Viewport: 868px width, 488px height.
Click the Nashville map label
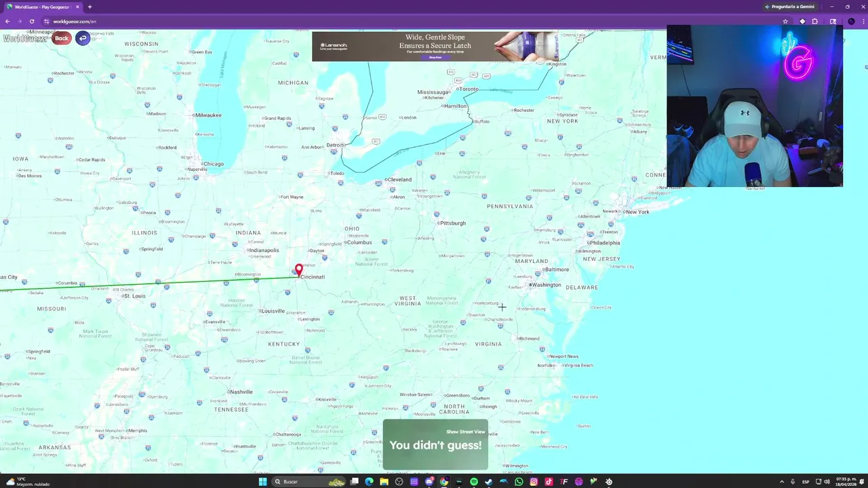pos(241,392)
